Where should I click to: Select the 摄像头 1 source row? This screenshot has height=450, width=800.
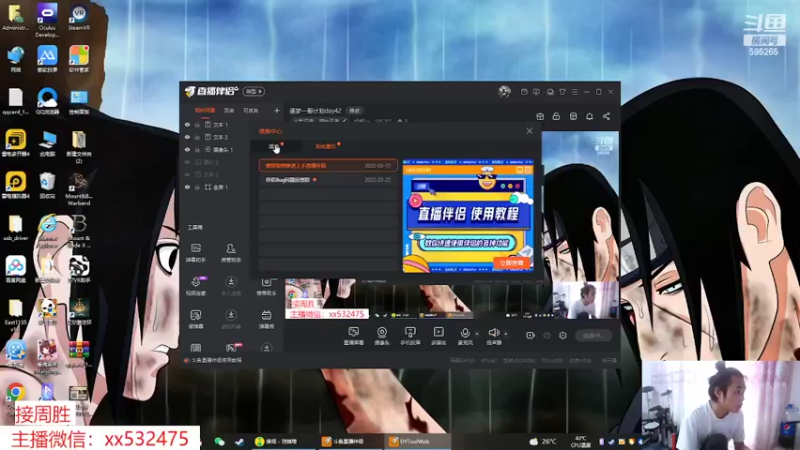(216, 149)
